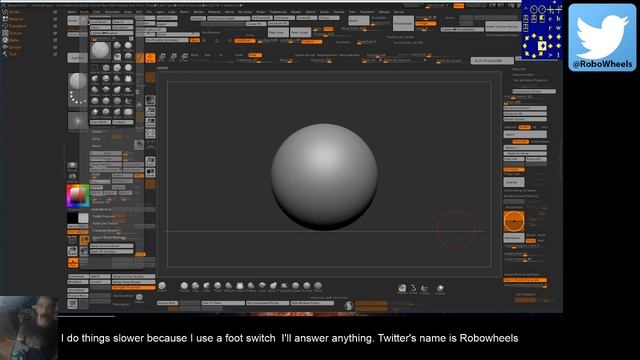Expand the Create section of the Brush palette
Image resolution: width=640 pixels, height=360 pixels.
coord(97,131)
